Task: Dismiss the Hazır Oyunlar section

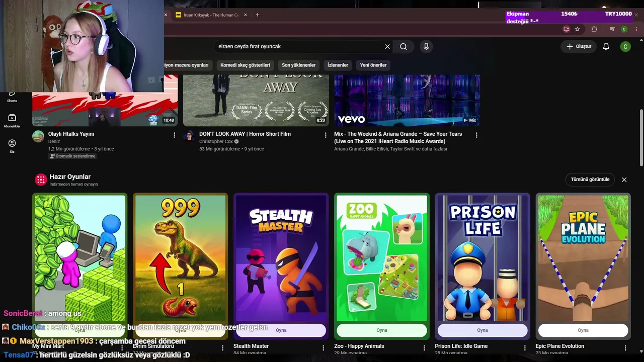Action: point(624,179)
